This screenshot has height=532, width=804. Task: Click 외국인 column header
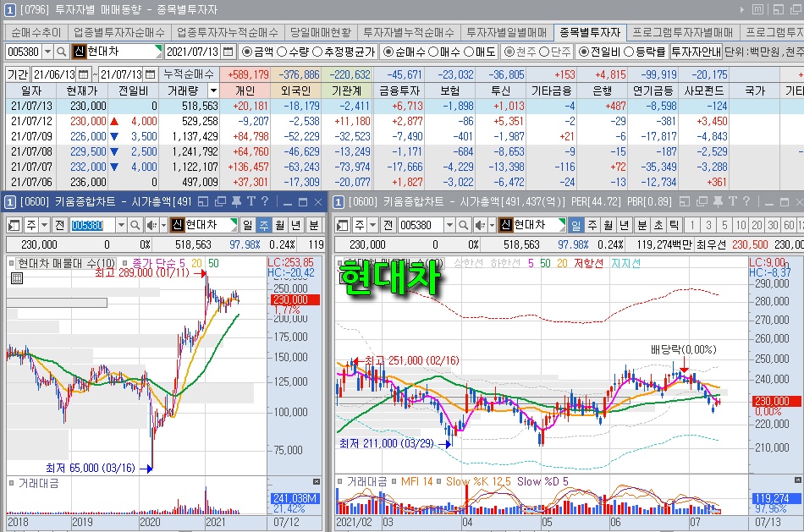pos(295,91)
